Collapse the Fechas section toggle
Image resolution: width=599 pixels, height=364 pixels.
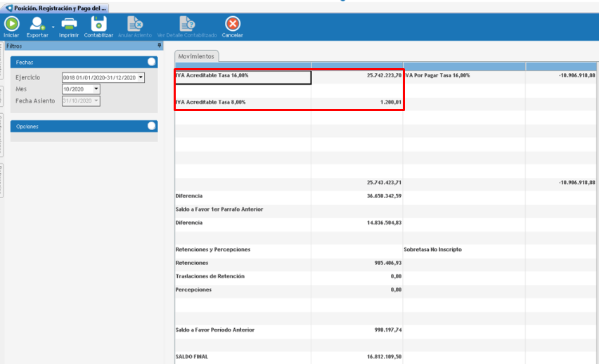(151, 62)
